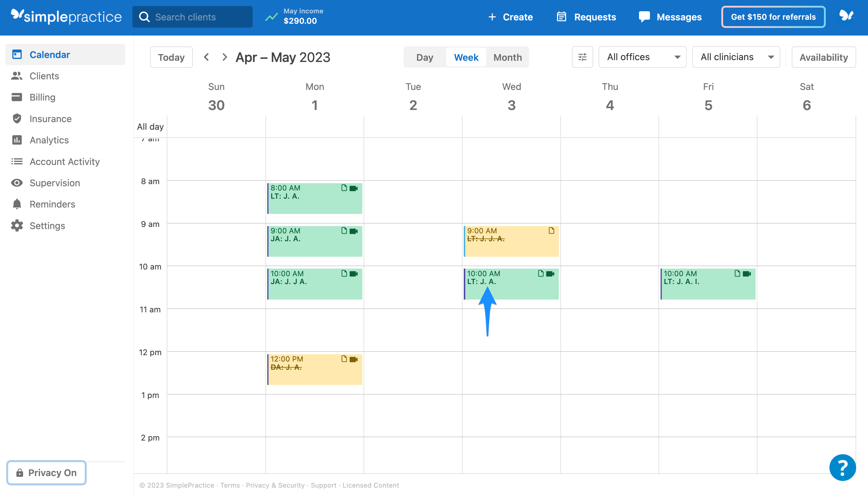Click video icon on Monday 10:00 AM appointment
Viewport: 868px width, 494px height.
tap(354, 274)
